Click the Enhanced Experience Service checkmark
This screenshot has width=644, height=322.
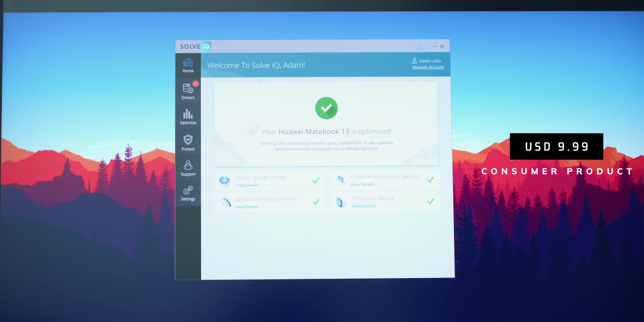[x=430, y=179]
